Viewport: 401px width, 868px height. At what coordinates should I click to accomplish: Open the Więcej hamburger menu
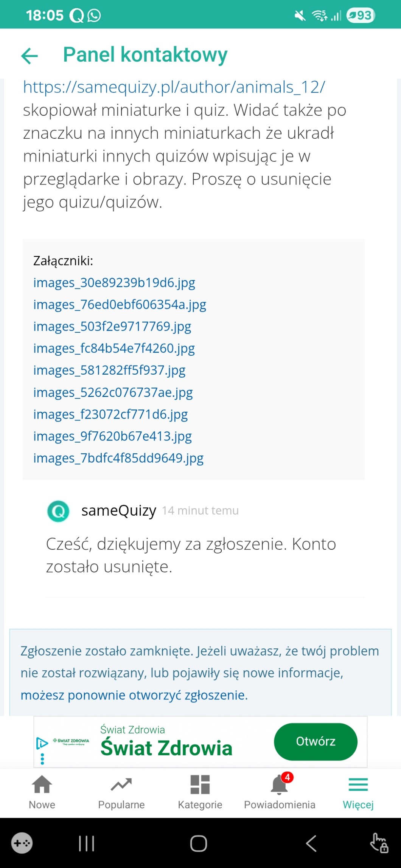(358, 785)
